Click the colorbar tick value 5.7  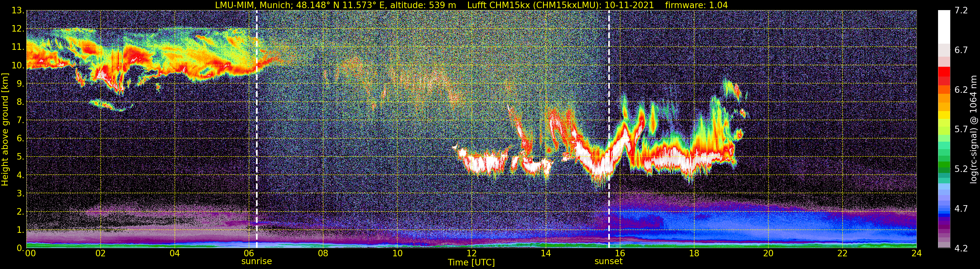point(961,130)
